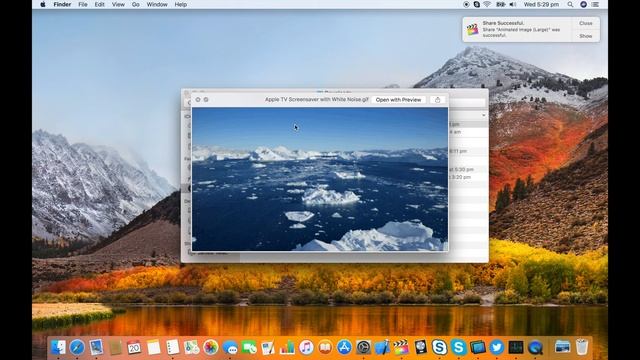Open Final Cut Pro from the Dock

[x=401, y=347]
